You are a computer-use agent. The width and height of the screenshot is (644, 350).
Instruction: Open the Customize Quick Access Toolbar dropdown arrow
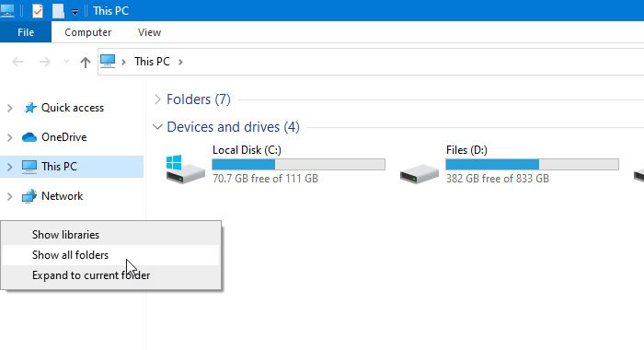tap(75, 12)
